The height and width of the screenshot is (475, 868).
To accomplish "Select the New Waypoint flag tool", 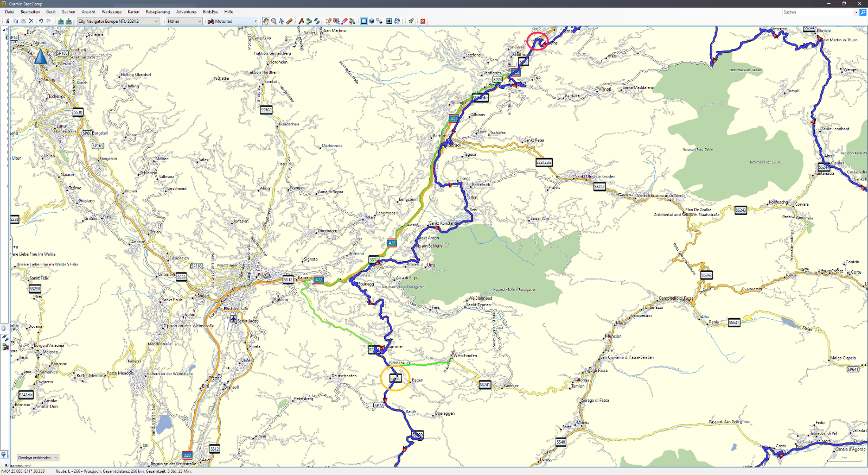I will point(301,21).
